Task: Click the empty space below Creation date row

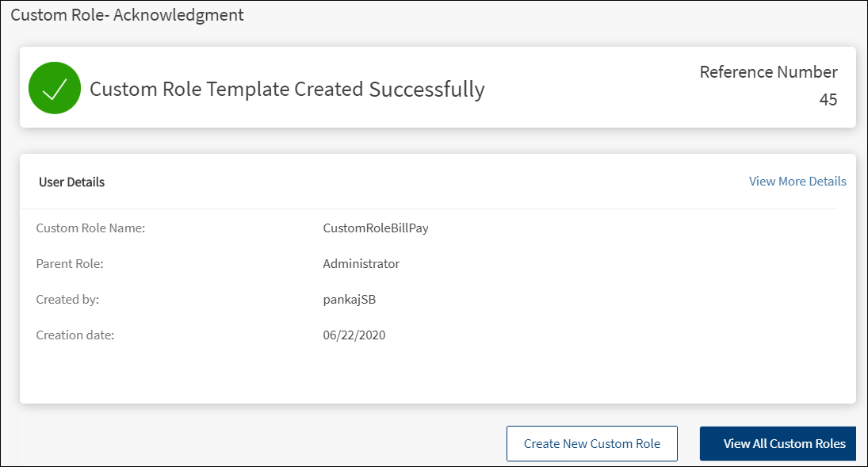Action: (x=436, y=373)
